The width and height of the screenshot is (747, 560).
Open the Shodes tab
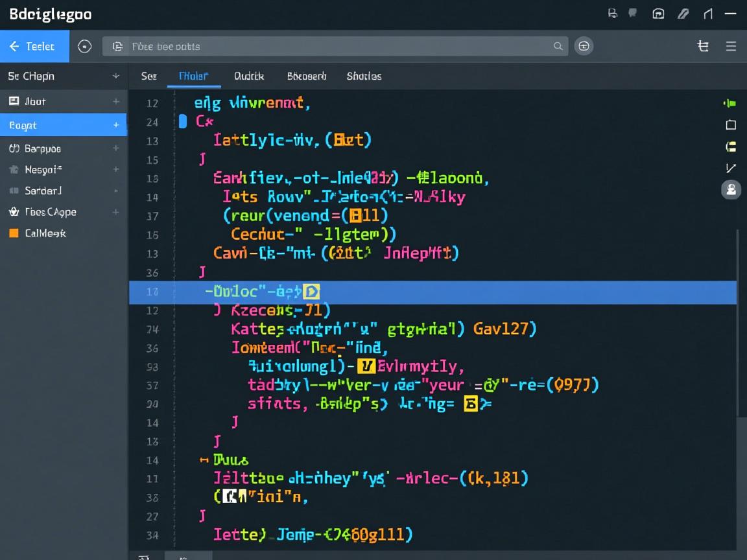tap(364, 76)
